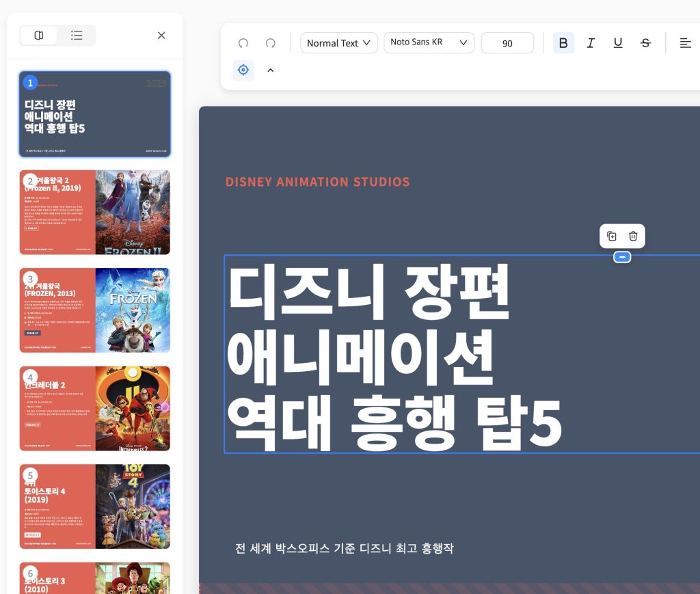Click the blue minus handle on text box
This screenshot has height=594, width=700.
pyautogui.click(x=622, y=257)
